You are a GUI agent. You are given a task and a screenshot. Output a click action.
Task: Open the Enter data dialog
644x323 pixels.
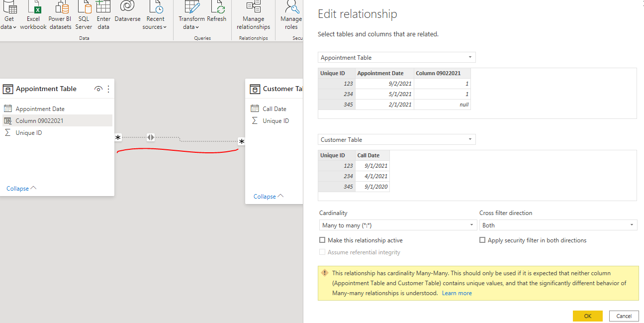(103, 15)
